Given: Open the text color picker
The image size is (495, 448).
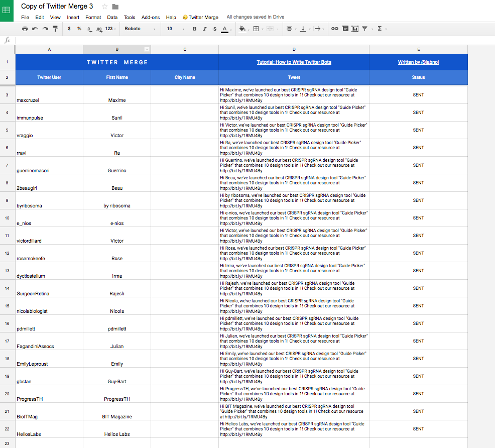Looking at the screenshot, I should [x=225, y=29].
